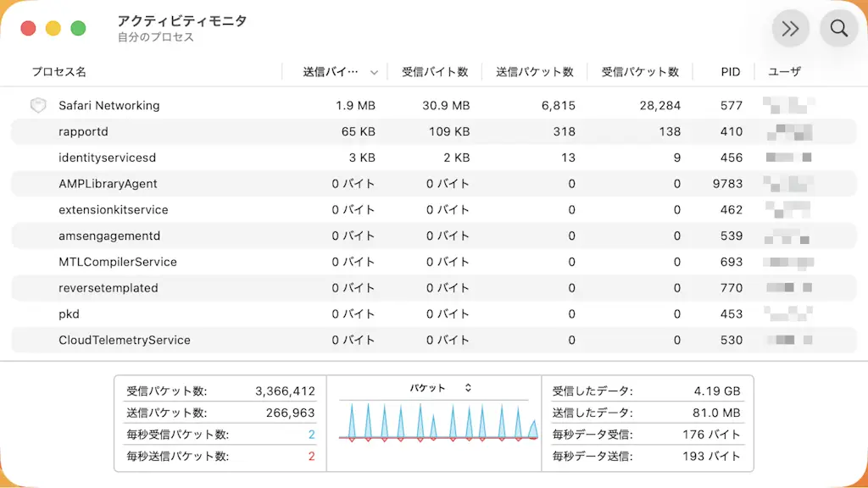Sort the list by PID column
Viewport: 868px width, 488px height.
point(730,72)
